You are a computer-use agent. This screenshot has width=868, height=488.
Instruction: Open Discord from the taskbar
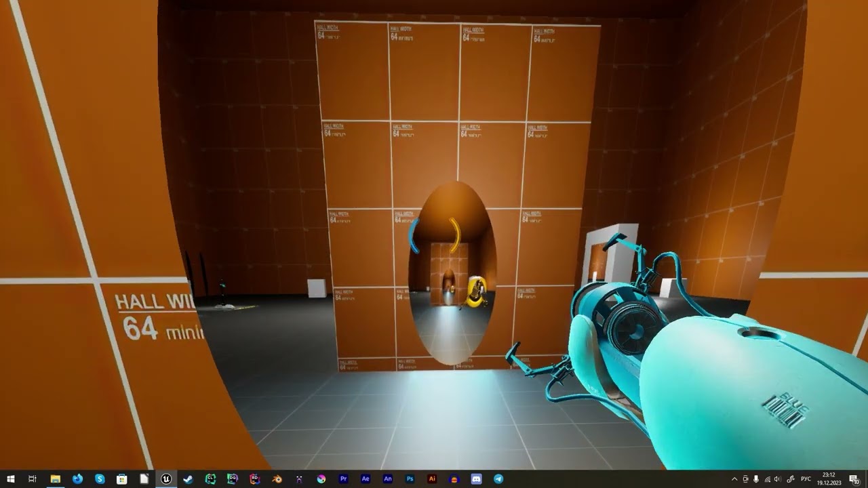(x=476, y=479)
